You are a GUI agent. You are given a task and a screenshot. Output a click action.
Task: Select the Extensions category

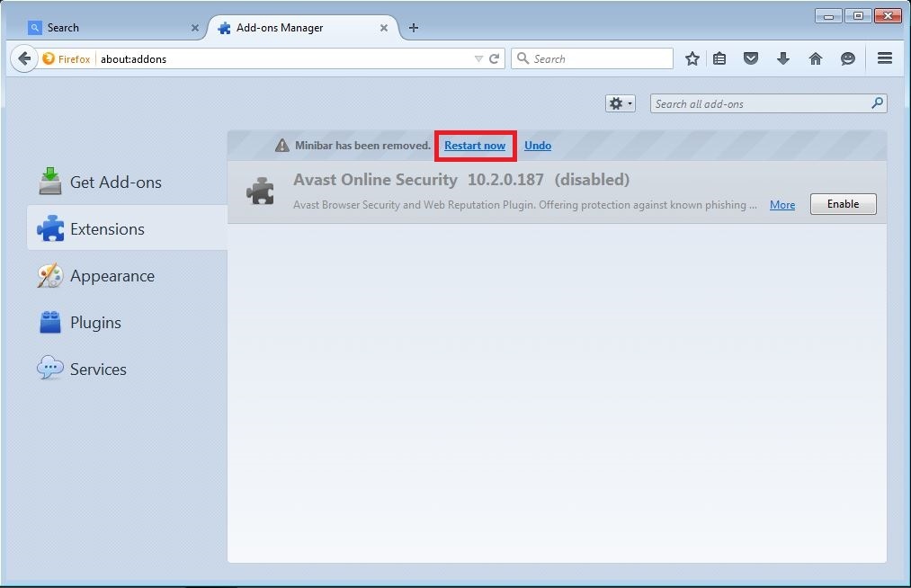[127, 228]
